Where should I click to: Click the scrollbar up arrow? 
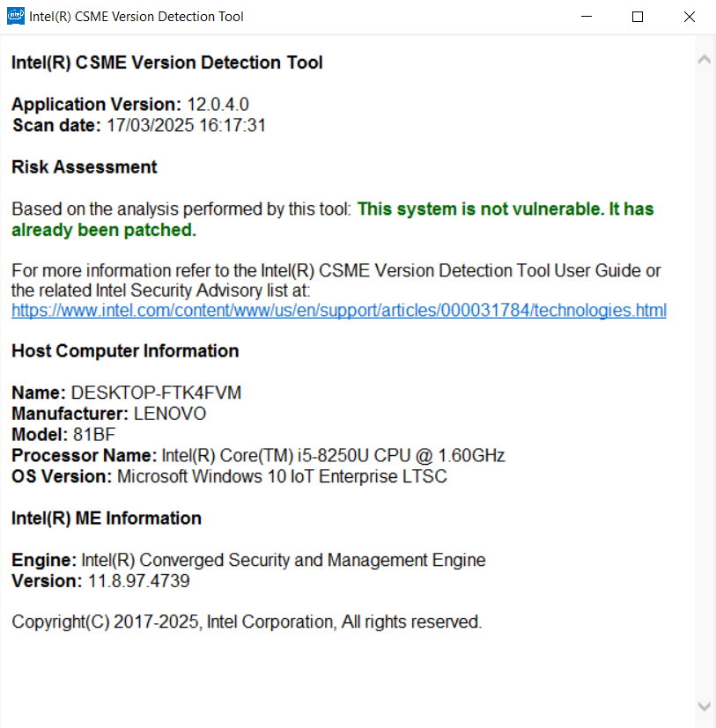[704, 60]
